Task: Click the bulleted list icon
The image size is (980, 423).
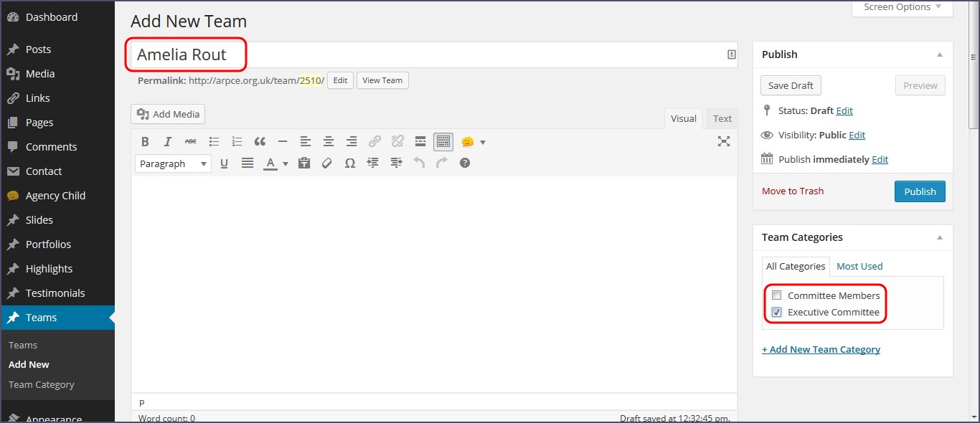Action: pos(214,142)
